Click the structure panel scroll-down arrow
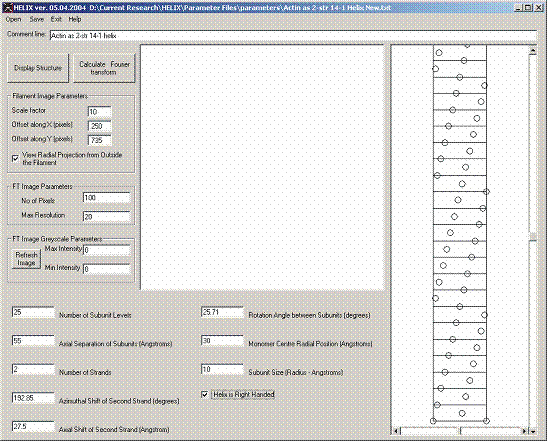 point(533,431)
